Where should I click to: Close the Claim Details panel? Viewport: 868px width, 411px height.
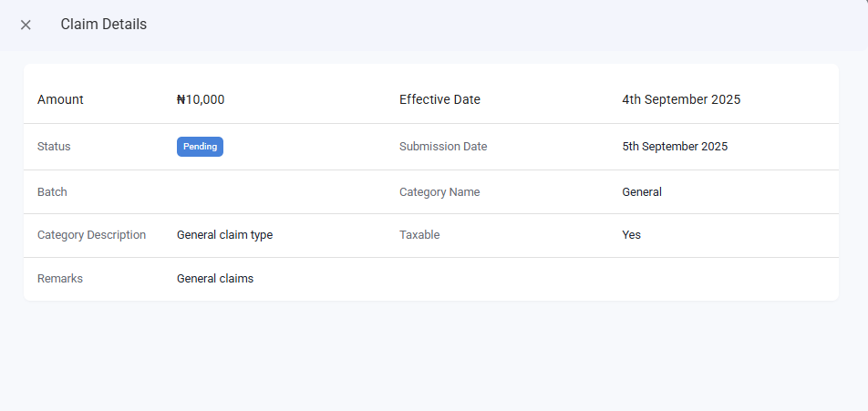coord(26,25)
